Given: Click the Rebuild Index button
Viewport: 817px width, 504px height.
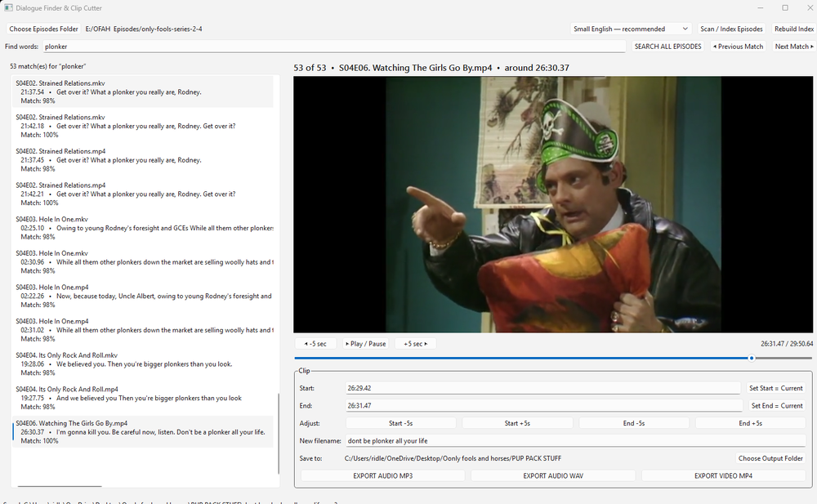Looking at the screenshot, I should (793, 29).
